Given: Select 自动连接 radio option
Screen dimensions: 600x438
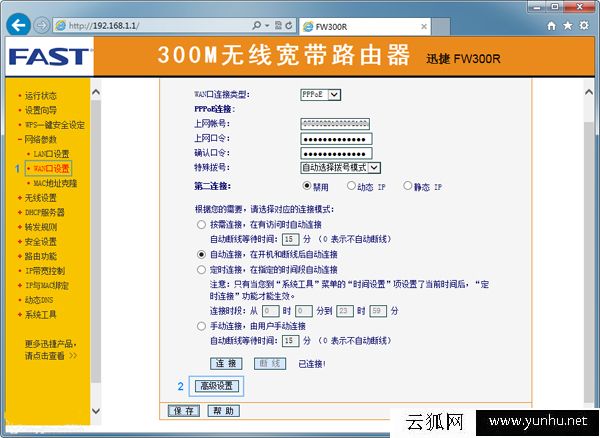Looking at the screenshot, I should tap(201, 254).
